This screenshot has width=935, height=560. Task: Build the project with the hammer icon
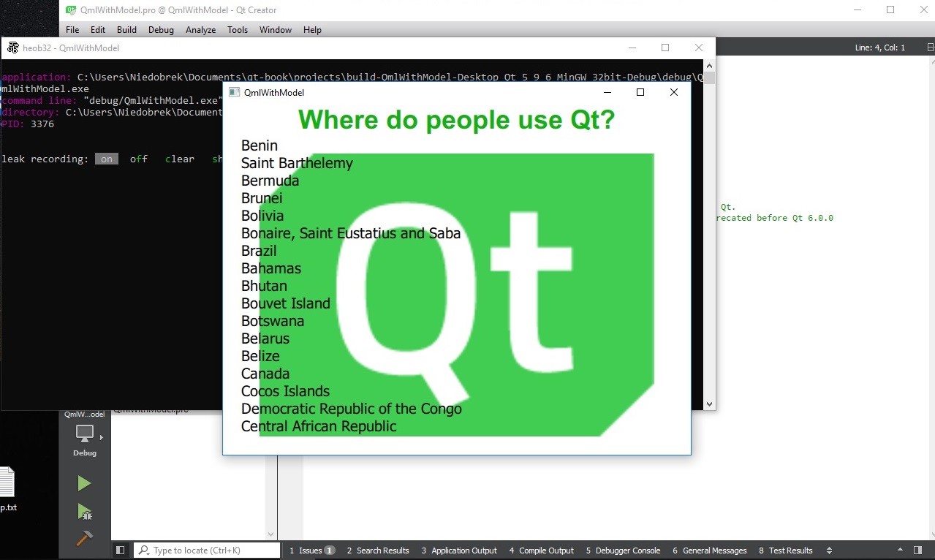click(84, 539)
